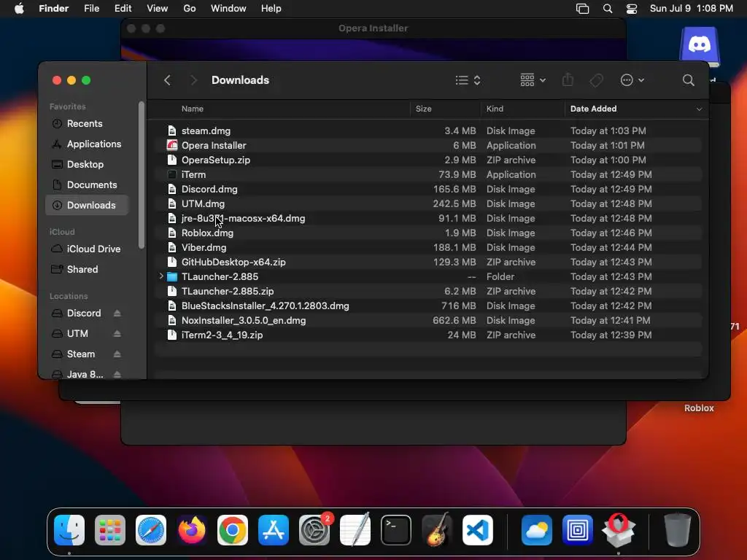Select the TLauncher-2.885.zip file
This screenshot has width=747, height=560.
(427, 292)
